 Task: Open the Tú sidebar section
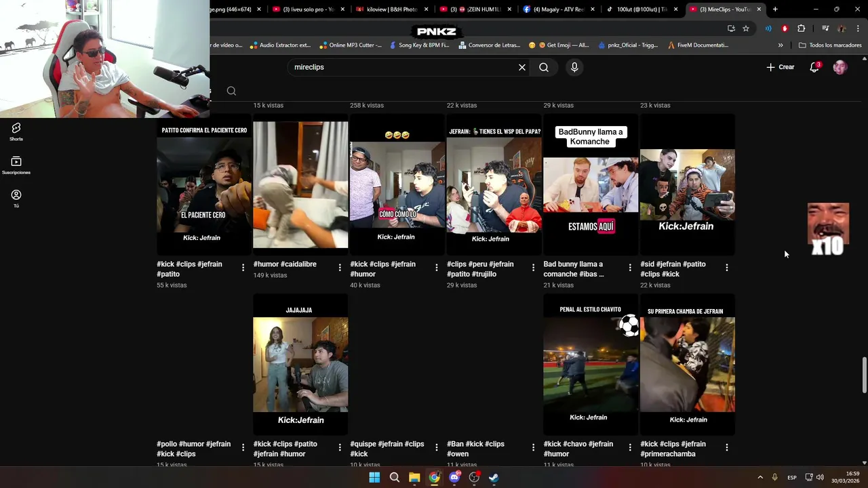pos(16,198)
